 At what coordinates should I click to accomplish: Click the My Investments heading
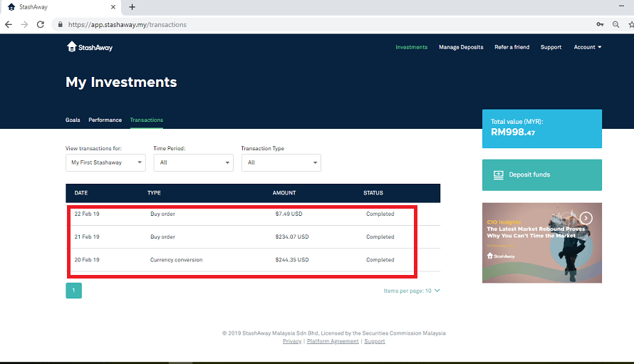coord(121,82)
